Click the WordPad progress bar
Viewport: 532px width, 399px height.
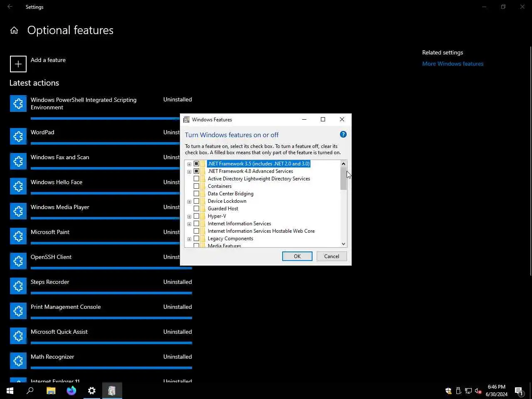pos(105,143)
